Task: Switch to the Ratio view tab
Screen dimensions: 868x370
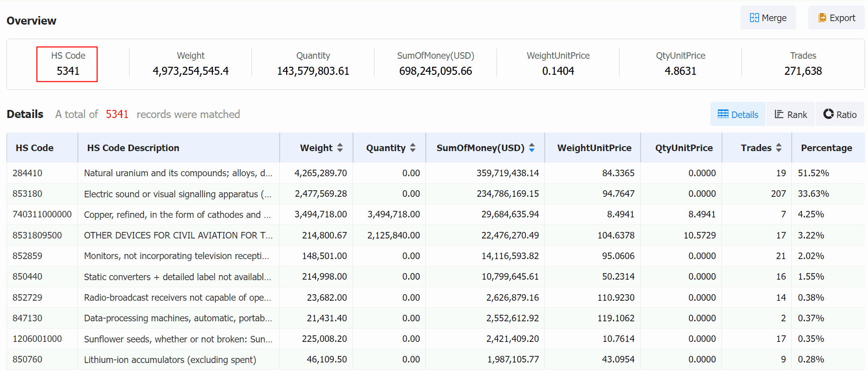Action: tap(840, 114)
